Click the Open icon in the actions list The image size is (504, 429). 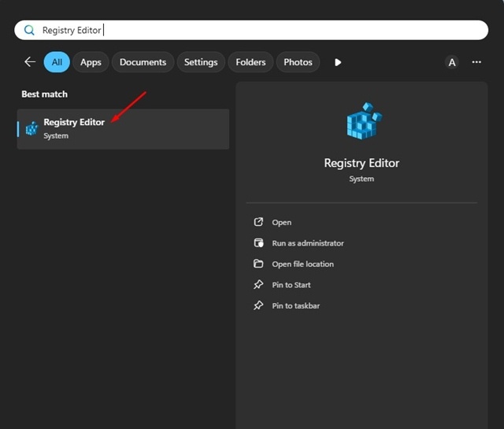click(x=258, y=222)
